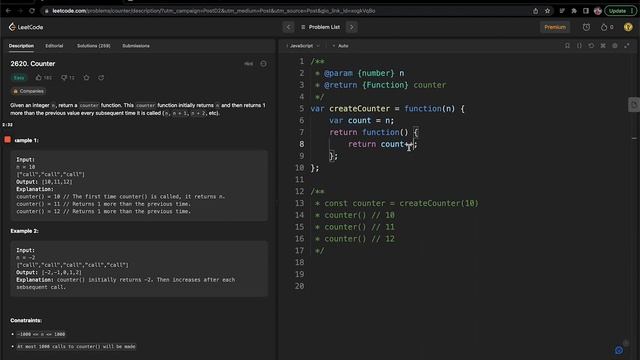Click '2620. Counter' problem title
Viewport: 640px width, 360px height.
33,64
